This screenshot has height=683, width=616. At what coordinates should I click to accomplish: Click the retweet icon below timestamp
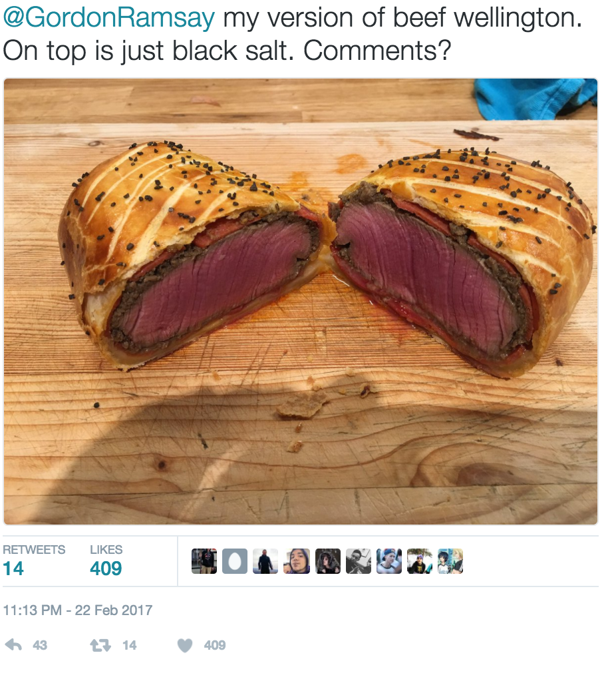pos(100,645)
